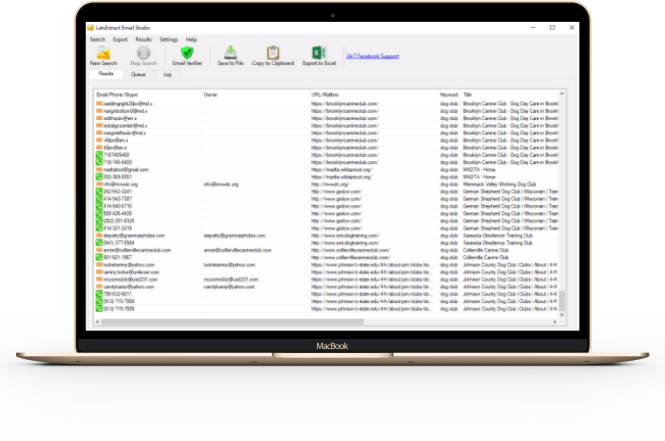Screen dimensions: 665x441
Task: Switch to the Results tab
Action: click(106, 74)
